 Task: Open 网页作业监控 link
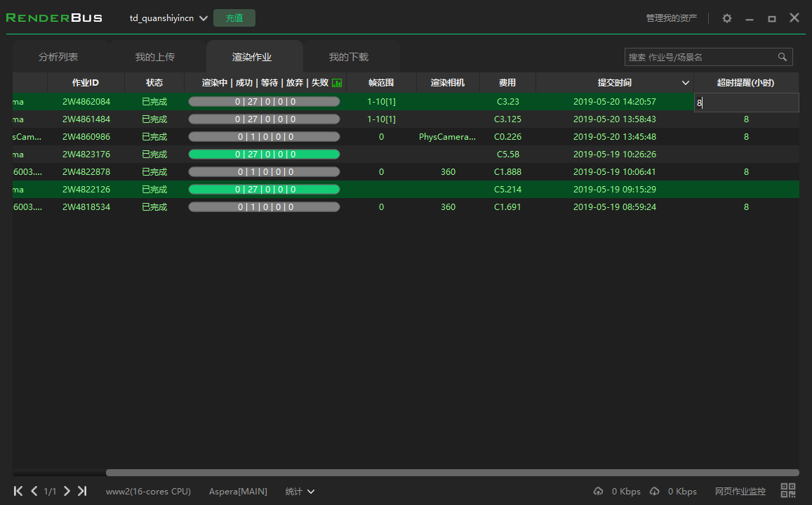740,492
